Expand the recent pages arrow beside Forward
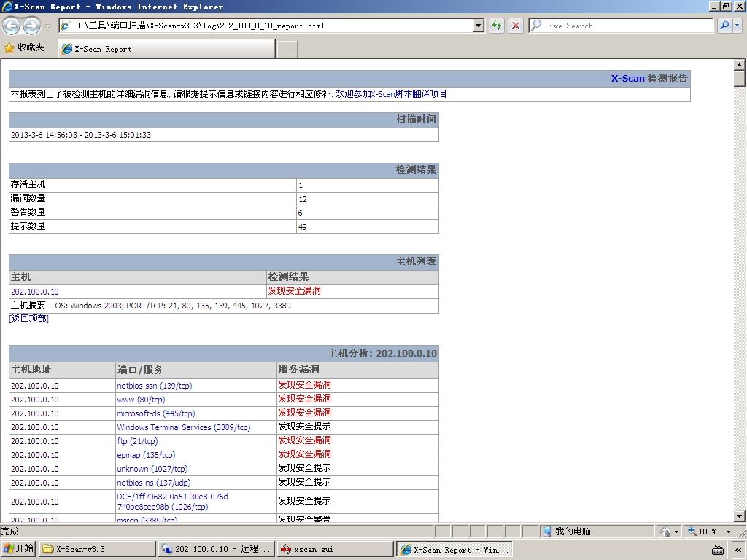The image size is (747, 560). tap(47, 26)
